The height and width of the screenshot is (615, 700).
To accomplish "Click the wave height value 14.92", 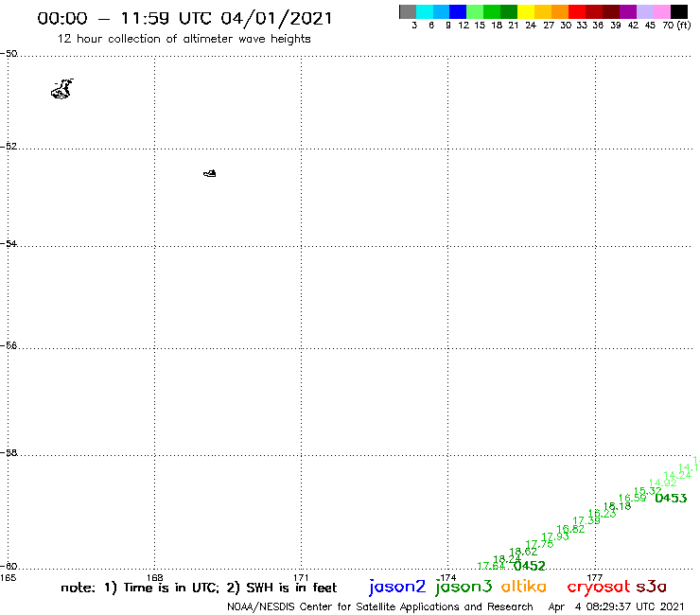I will (x=663, y=483).
